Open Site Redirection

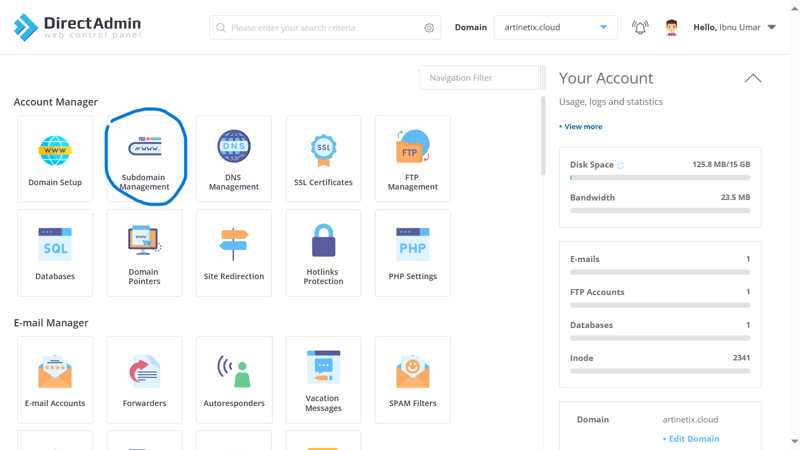[x=234, y=253]
